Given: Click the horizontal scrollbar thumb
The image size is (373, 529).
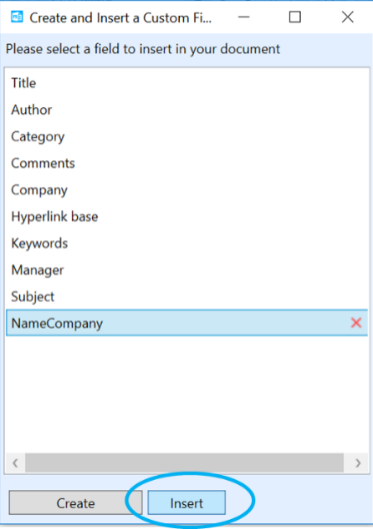Looking at the screenshot, I should [184, 463].
